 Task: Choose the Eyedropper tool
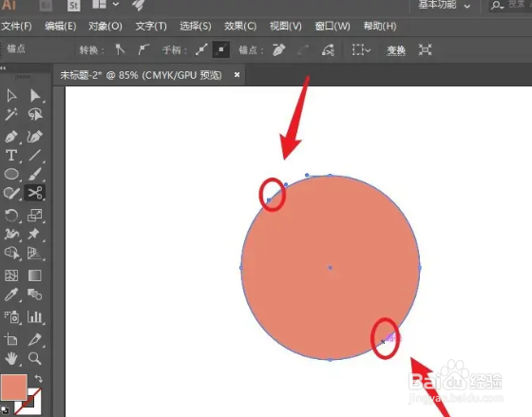(x=11, y=294)
